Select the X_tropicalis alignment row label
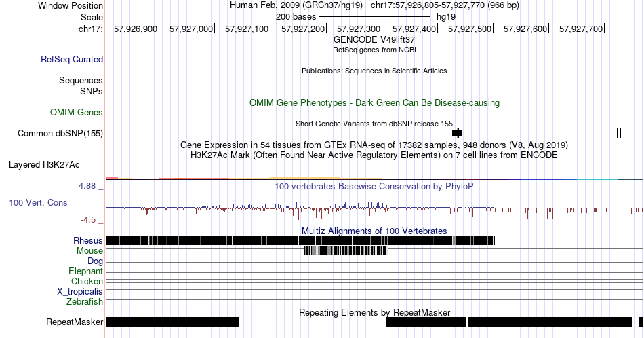This screenshot has height=338, width=644. [x=80, y=292]
